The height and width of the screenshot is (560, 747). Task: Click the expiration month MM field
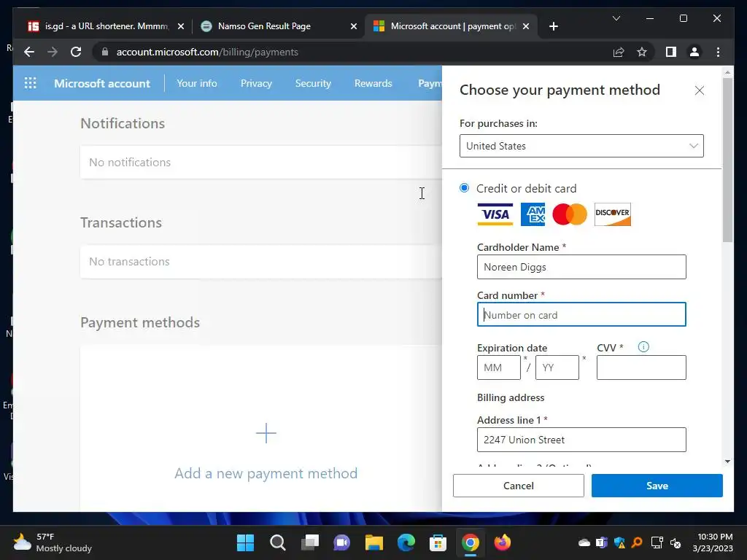click(x=499, y=367)
